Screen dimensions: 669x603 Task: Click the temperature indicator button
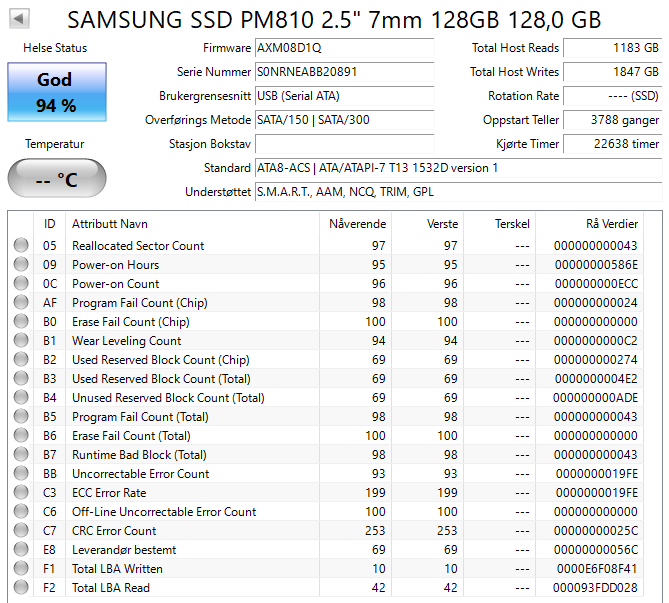[57, 178]
